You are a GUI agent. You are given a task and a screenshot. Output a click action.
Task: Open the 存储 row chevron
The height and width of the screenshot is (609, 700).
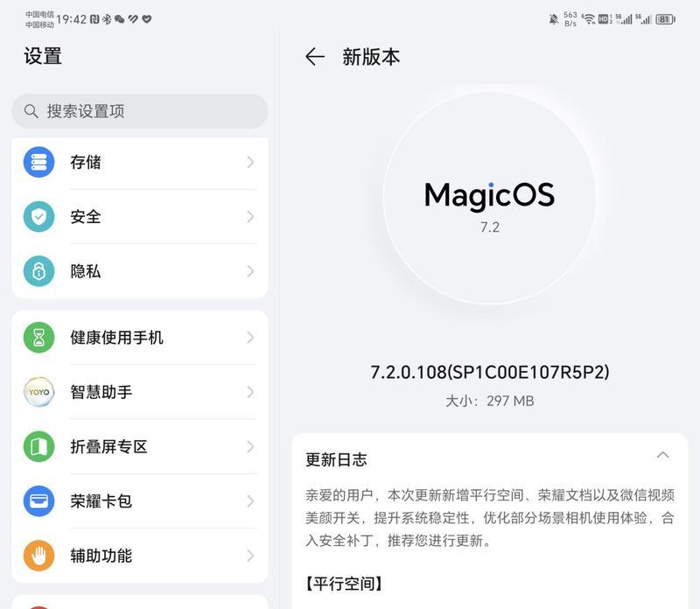pyautogui.click(x=250, y=162)
